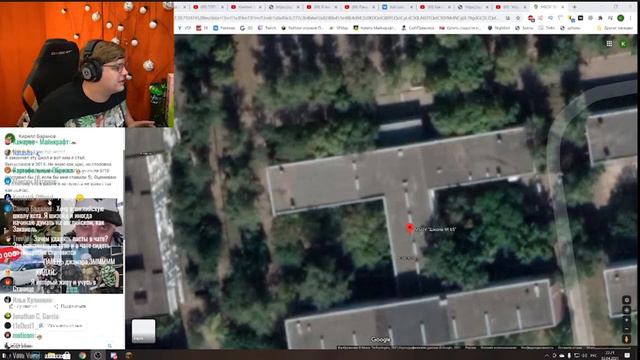Select the Street View pegman

[627, 339]
